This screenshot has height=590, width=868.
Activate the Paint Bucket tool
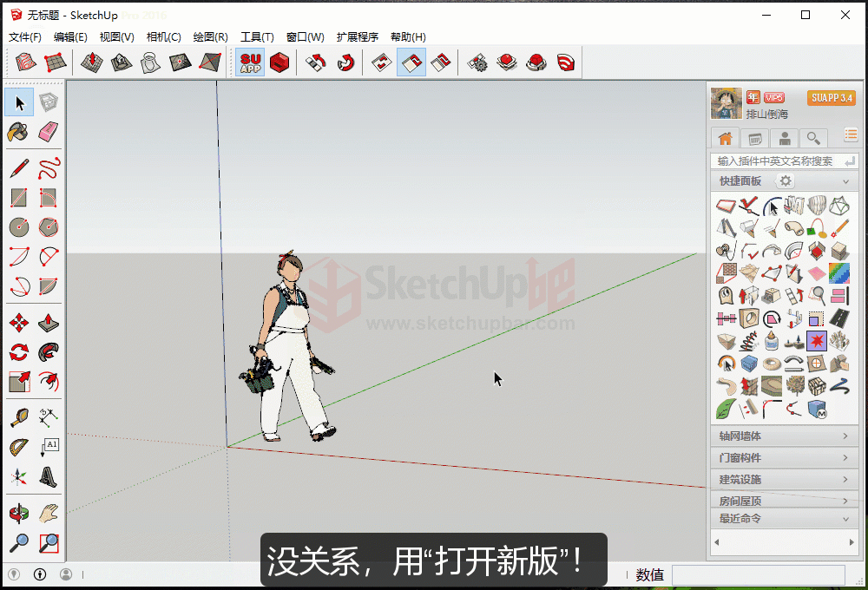(18, 132)
